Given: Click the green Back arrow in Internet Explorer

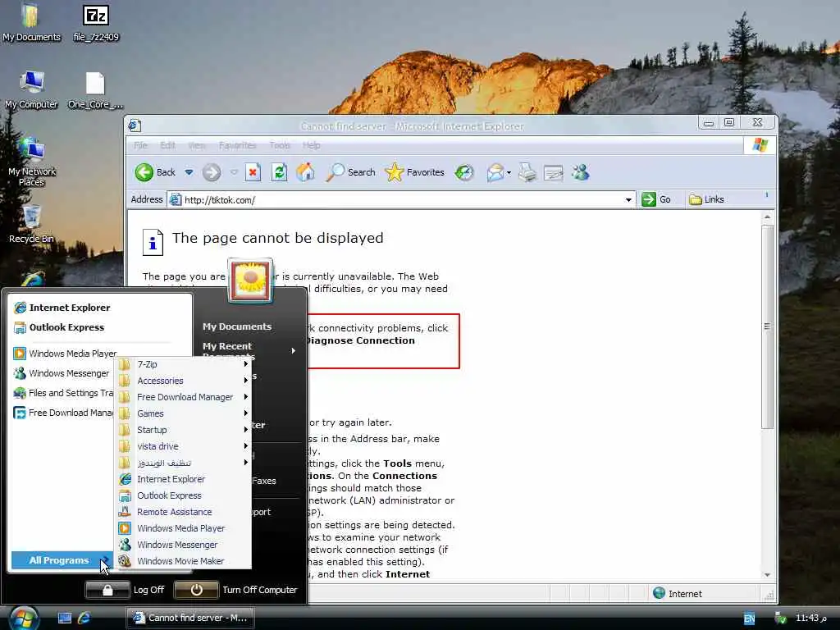Looking at the screenshot, I should point(144,172).
